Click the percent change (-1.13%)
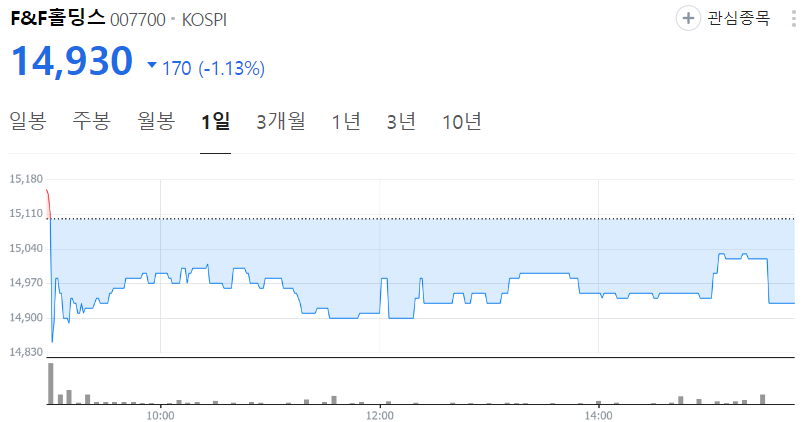This screenshot has width=808, height=422. point(231,68)
